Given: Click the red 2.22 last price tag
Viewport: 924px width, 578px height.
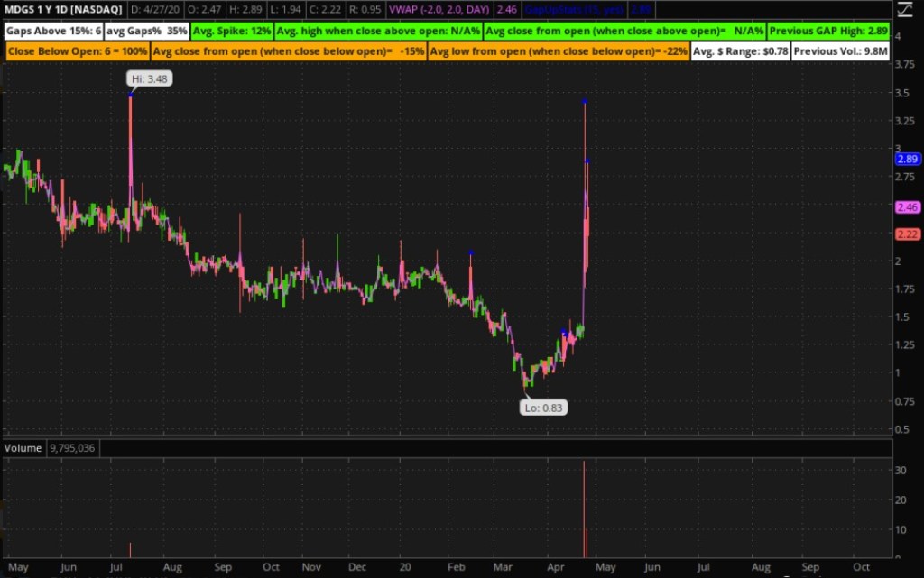Looking at the screenshot, I should [907, 234].
